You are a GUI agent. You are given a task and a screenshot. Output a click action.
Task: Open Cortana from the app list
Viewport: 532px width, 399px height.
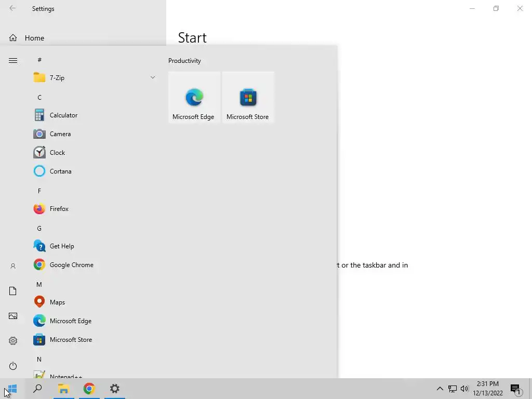[x=95, y=171]
